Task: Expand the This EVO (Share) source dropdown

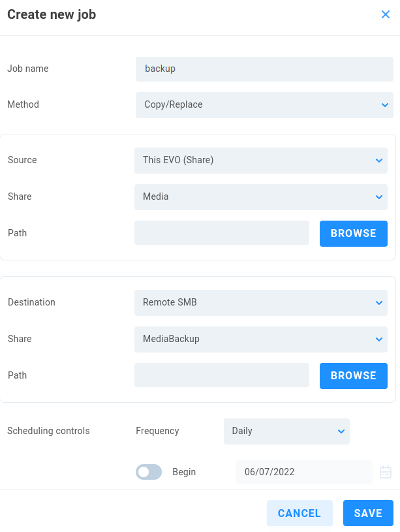Action: pos(260,161)
